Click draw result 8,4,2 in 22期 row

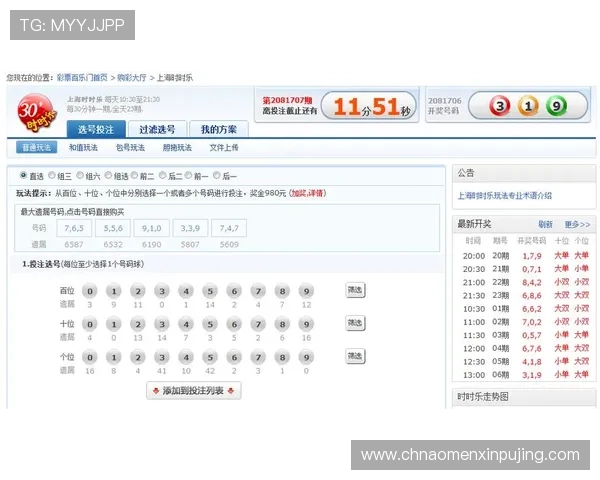(x=532, y=282)
